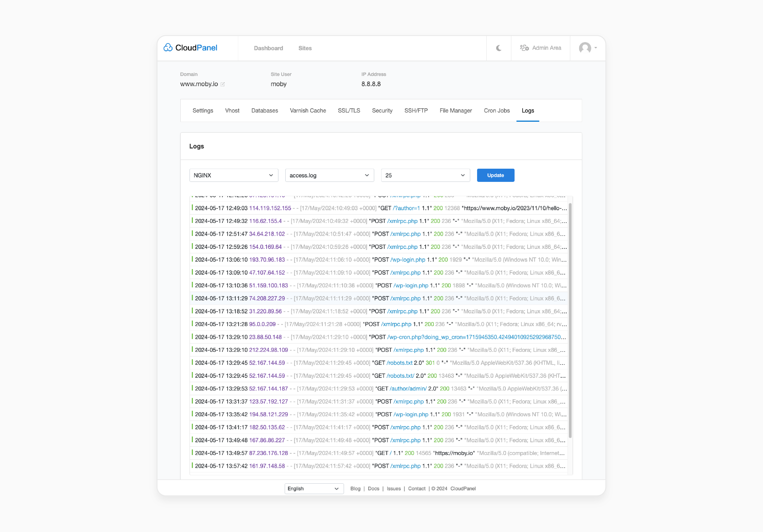
Task: Click the CloudPanel footer link
Action: tap(463, 488)
